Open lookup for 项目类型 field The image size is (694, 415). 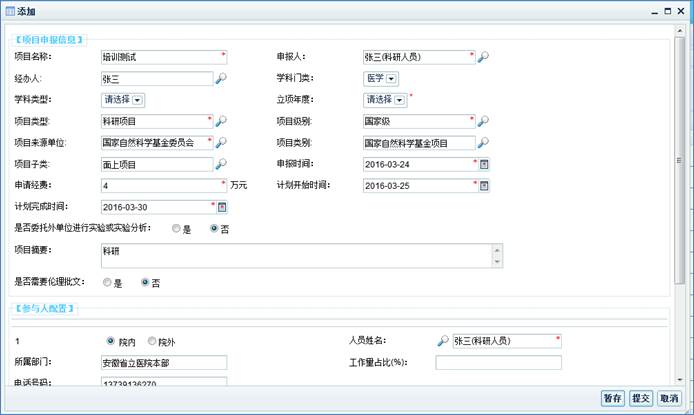[x=222, y=121]
